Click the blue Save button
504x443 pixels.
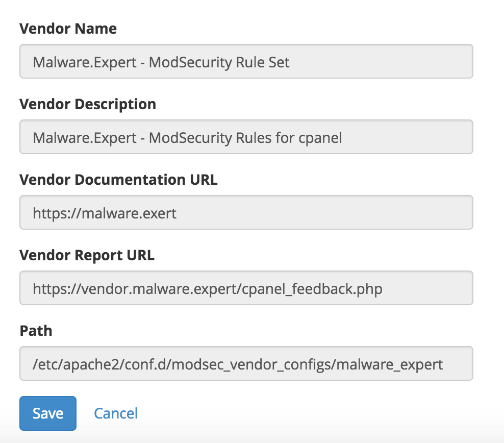coord(48,413)
